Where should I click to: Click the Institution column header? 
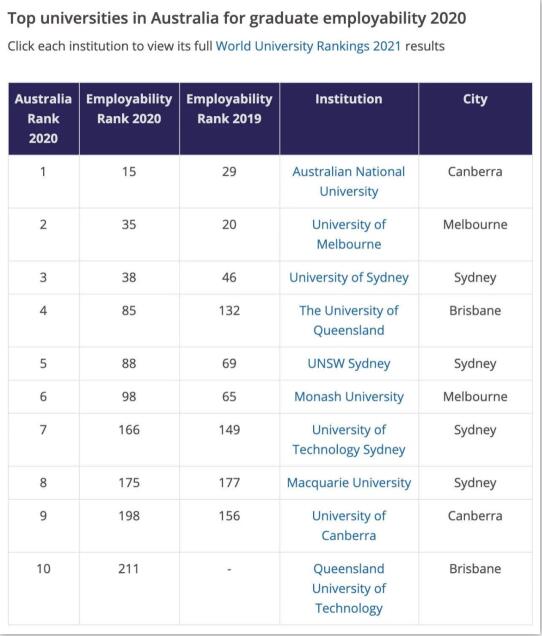[349, 118]
